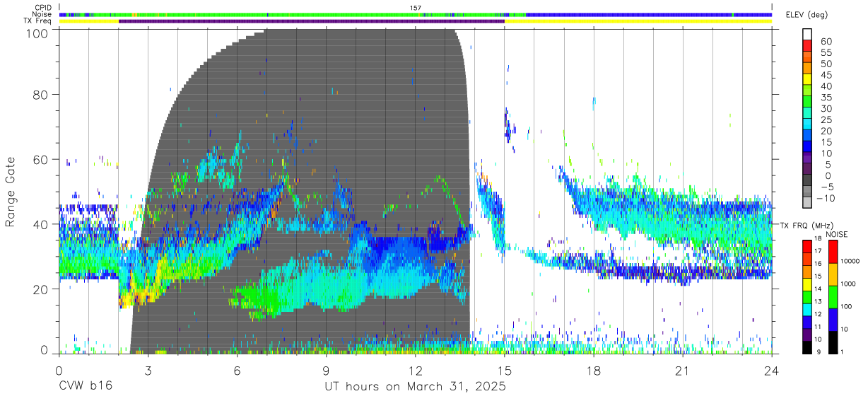Click the 18 tick on UT hours axis
The image size is (868, 401).
tap(594, 370)
